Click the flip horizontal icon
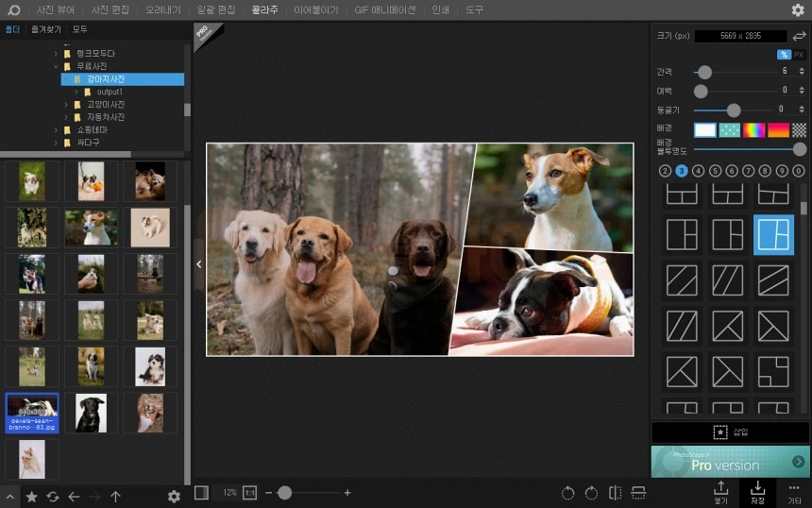Screen dimensions: 812x508 coord(616,493)
